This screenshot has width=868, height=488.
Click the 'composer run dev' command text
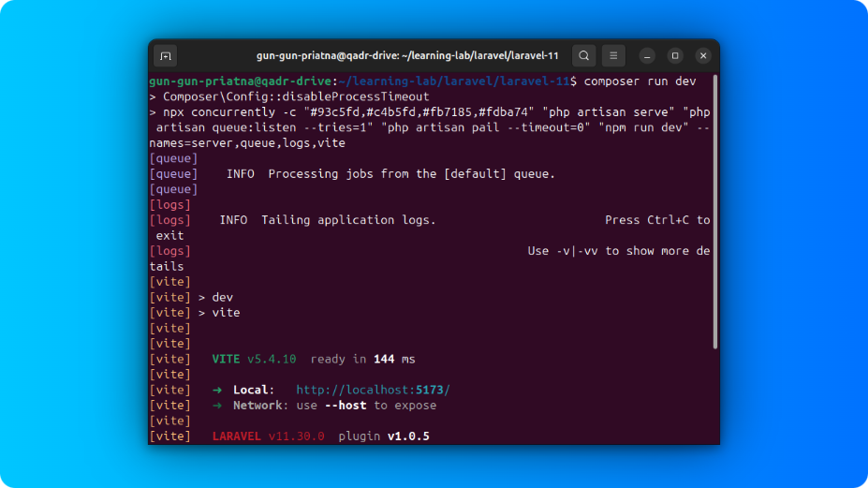pos(640,81)
